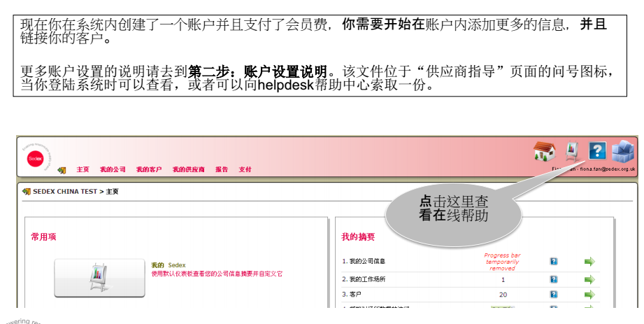This screenshot has width=644, height=324.
Task: Open the 我的供应商 menu
Action: click(x=189, y=169)
